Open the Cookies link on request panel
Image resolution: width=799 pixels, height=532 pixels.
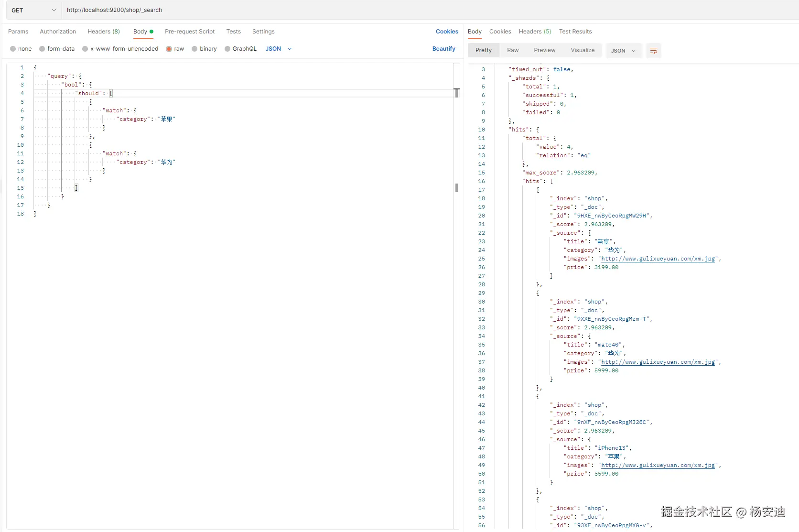pos(447,32)
